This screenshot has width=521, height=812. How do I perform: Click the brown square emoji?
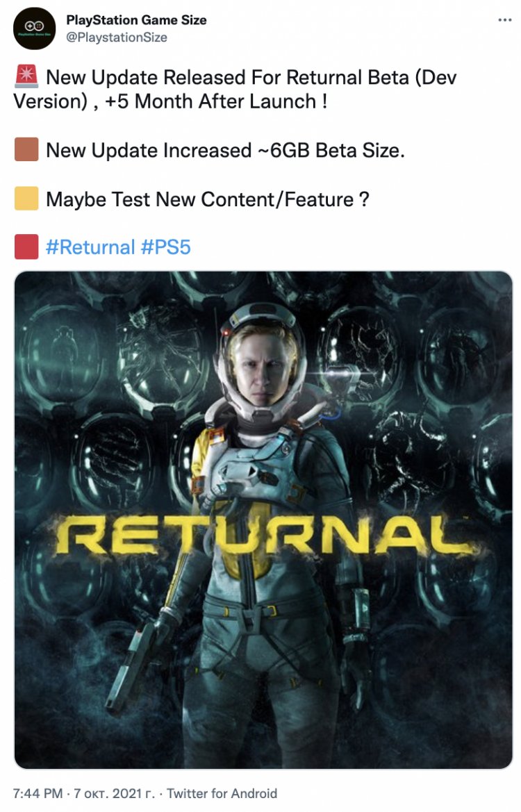click(26, 149)
